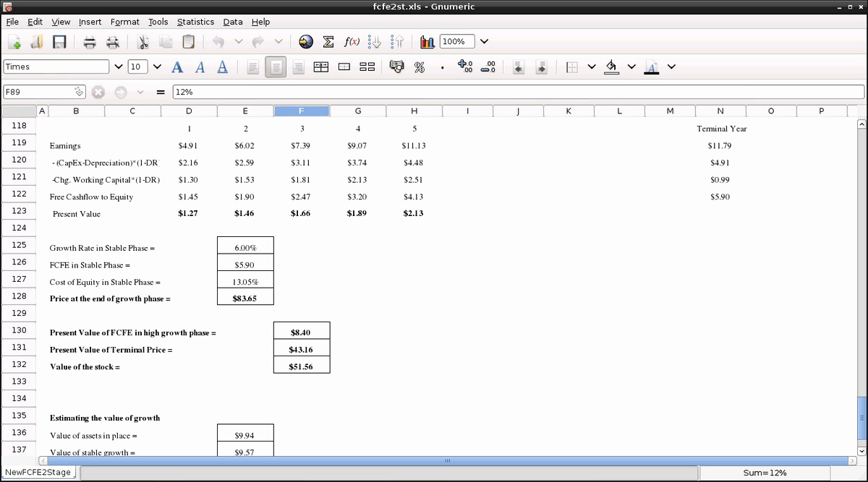The image size is (868, 482).
Task: Toggle the Italic formatting button
Action: click(200, 67)
